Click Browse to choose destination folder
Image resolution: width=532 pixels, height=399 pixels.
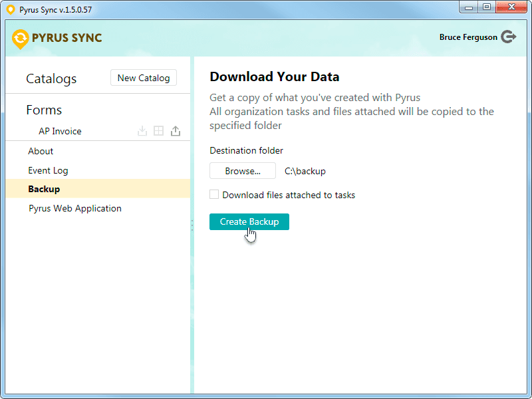pyautogui.click(x=243, y=171)
